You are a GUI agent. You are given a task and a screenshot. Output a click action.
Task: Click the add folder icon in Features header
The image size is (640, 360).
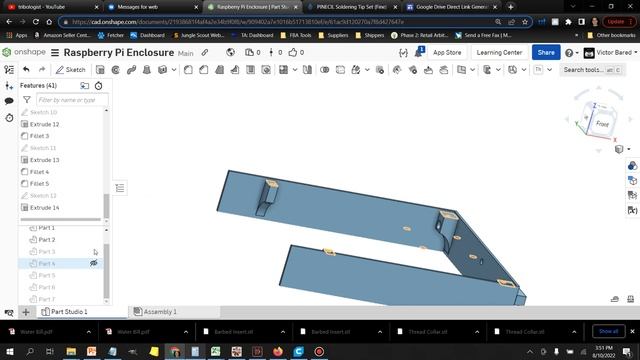84,86
